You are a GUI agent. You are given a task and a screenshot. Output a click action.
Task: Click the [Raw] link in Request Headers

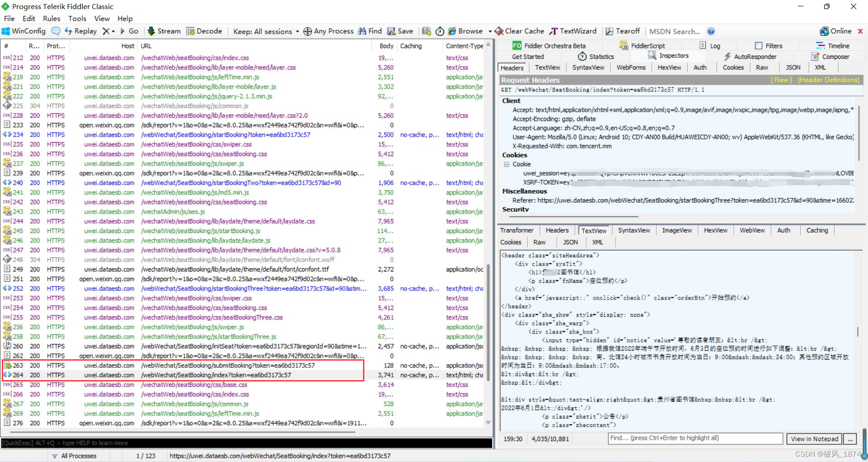(x=782, y=80)
